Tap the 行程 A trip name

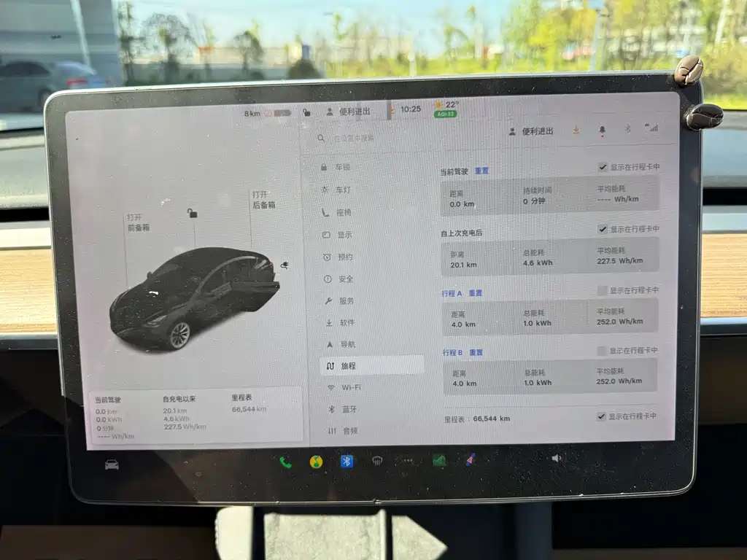452,293
